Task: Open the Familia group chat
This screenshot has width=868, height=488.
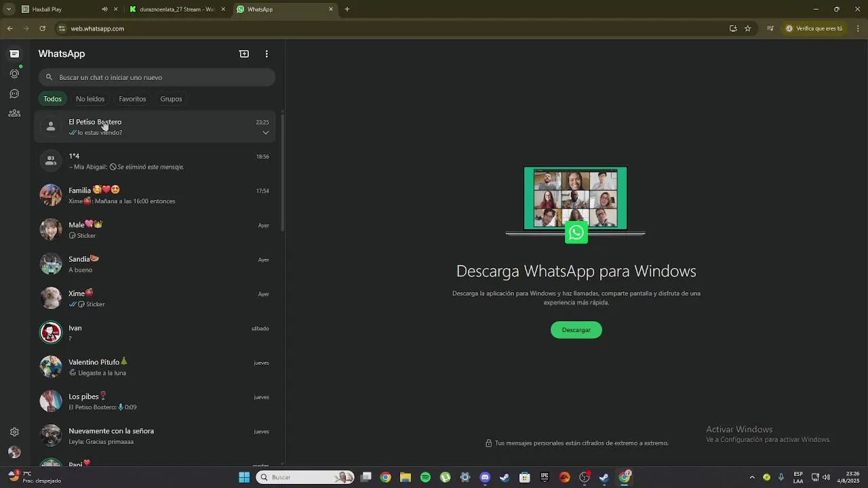Action: [x=155, y=195]
